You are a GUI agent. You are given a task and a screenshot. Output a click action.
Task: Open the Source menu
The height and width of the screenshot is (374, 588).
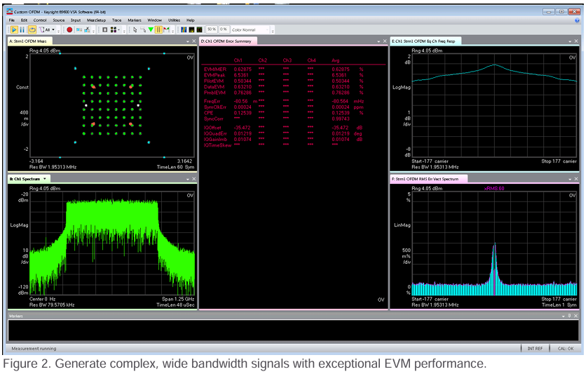(x=58, y=20)
